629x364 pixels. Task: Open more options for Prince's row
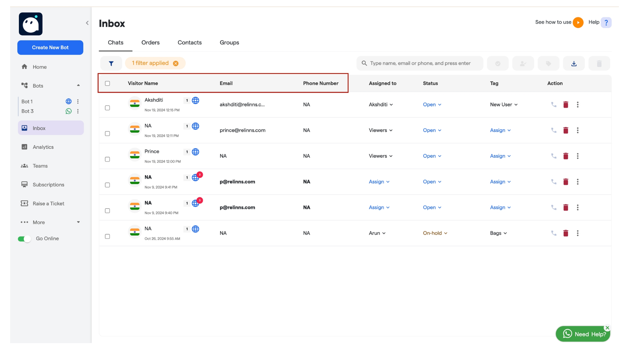[577, 156]
